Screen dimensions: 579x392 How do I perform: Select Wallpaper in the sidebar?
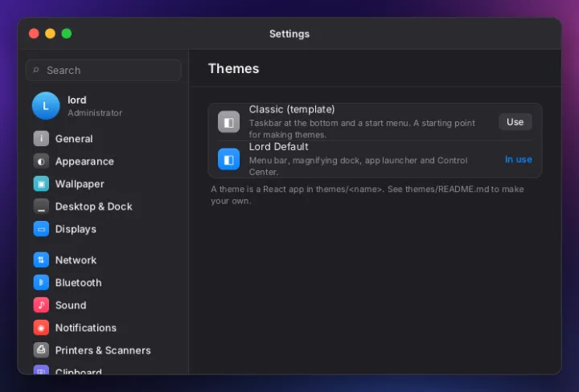pyautogui.click(x=80, y=184)
